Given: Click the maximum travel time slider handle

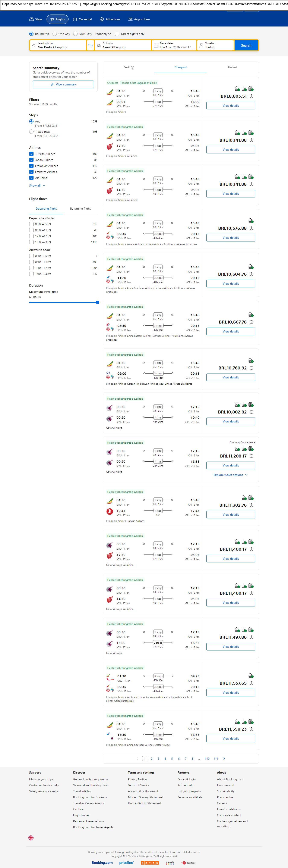Looking at the screenshot, I should pos(97,303).
